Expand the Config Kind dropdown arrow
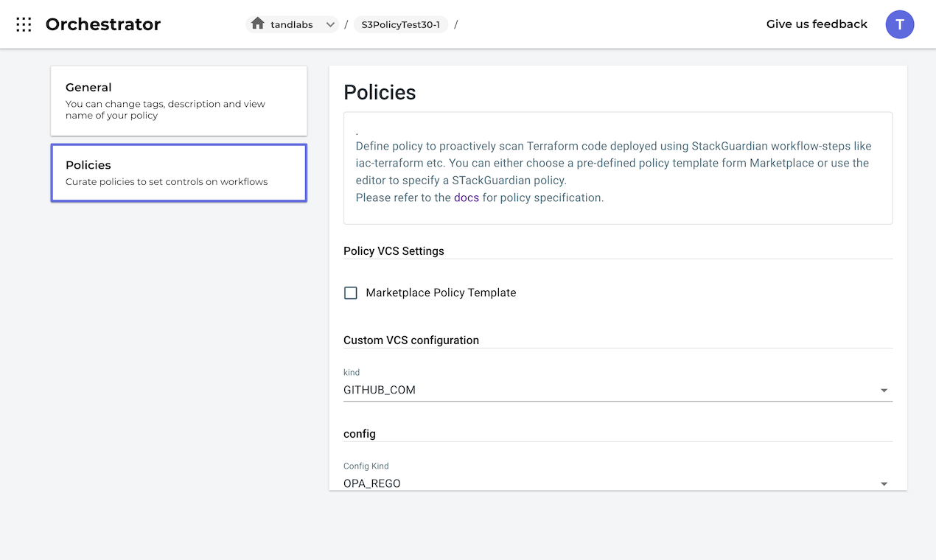This screenshot has height=560, width=936. tap(884, 484)
